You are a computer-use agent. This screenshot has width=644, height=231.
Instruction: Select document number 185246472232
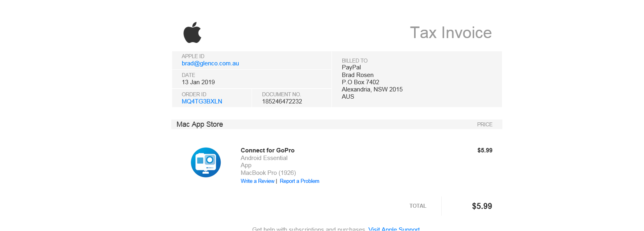(x=282, y=101)
